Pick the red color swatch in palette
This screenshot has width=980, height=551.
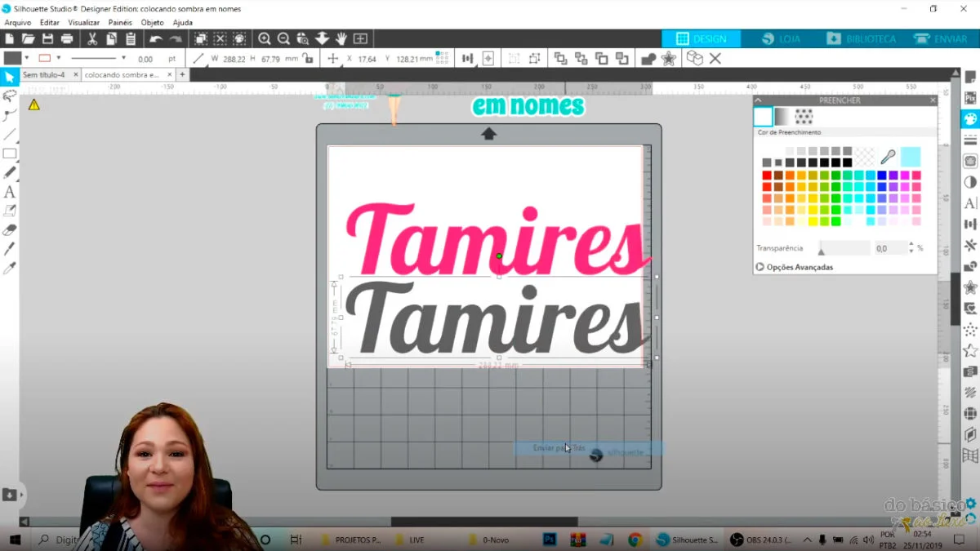(767, 175)
